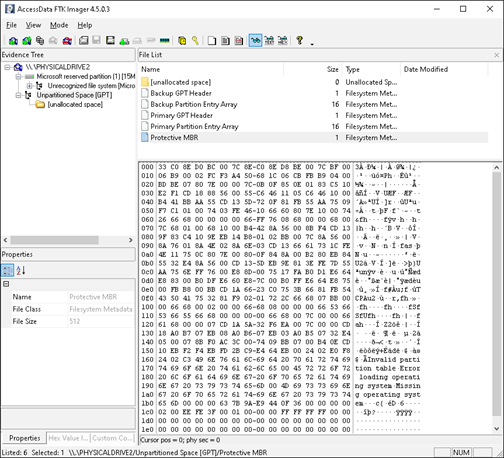
Task: Open the Image Mounting tool icon
Action: point(40,41)
